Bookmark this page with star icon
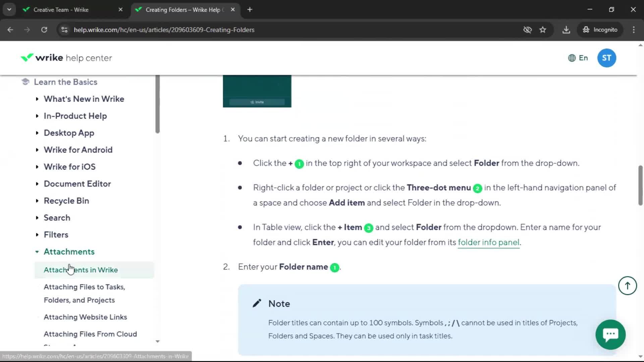The height and width of the screenshot is (362, 644). (x=543, y=30)
